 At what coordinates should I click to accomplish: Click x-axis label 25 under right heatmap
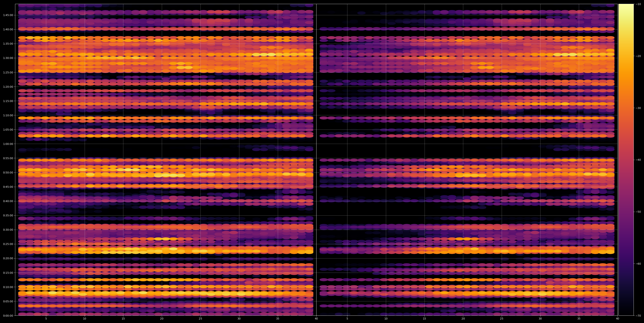502,319
